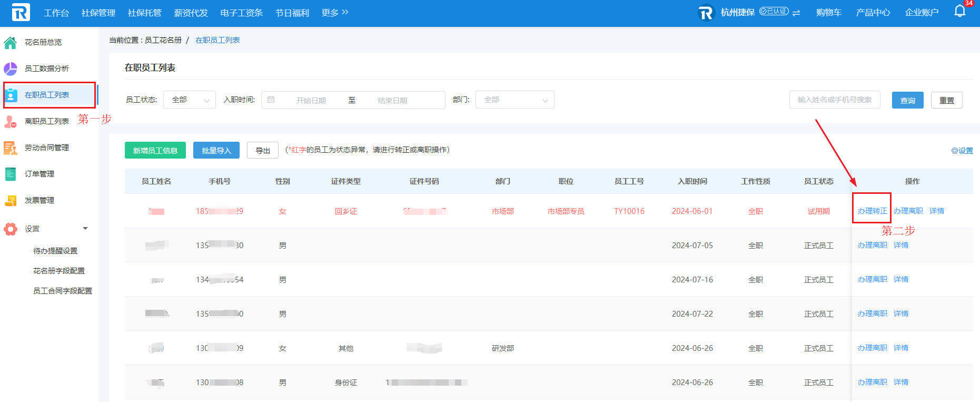The width and height of the screenshot is (980, 402).
Task: Focus the name or phone search field
Action: tap(835, 100)
